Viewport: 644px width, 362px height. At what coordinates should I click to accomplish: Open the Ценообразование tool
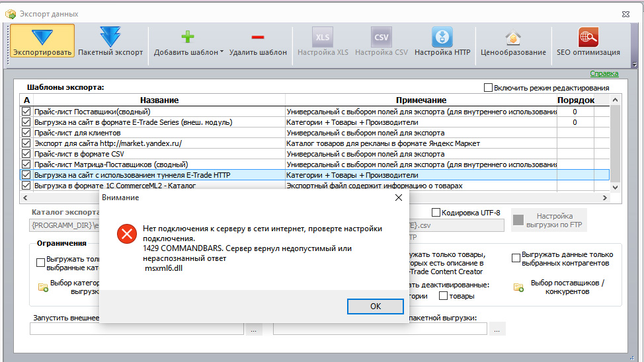click(x=513, y=41)
